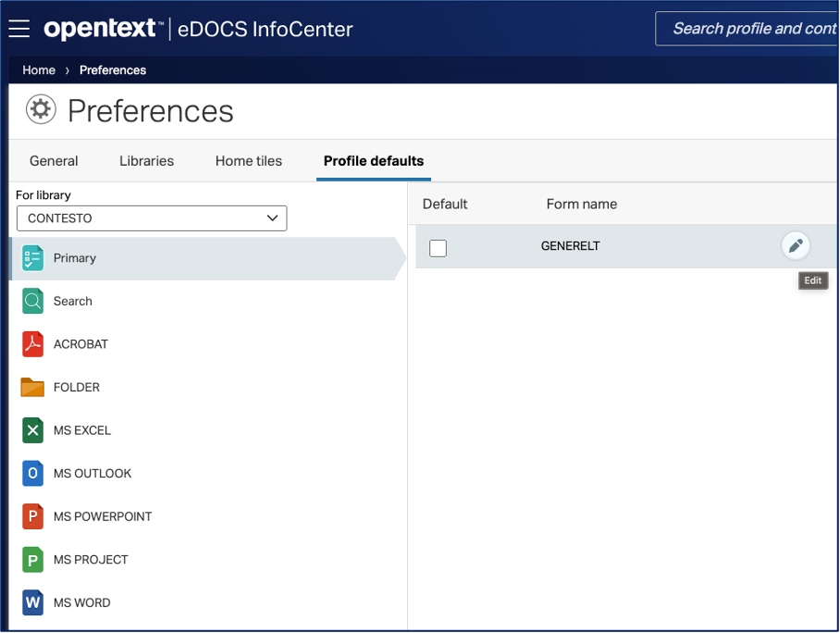Screen dimensions: 840x633
Task: Click the MS WORD blue icon
Action: tap(32, 602)
